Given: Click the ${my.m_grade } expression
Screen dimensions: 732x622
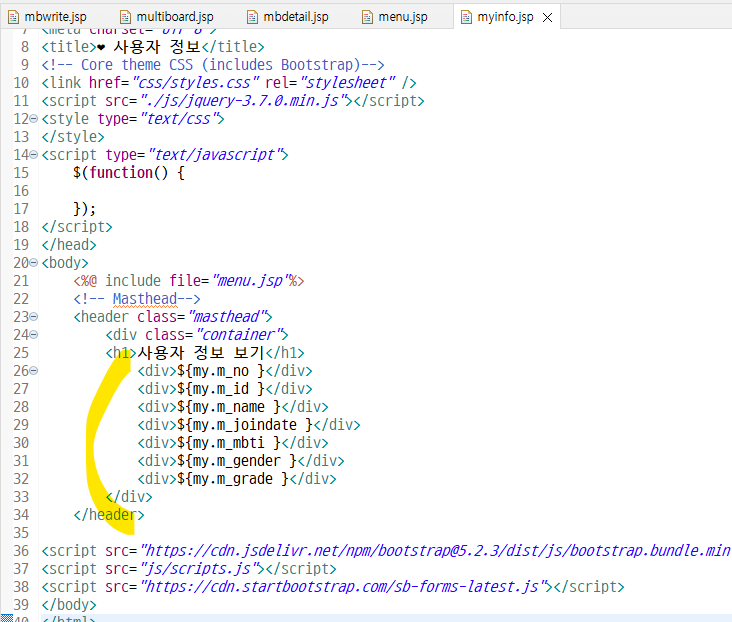Looking at the screenshot, I should (x=233, y=479).
